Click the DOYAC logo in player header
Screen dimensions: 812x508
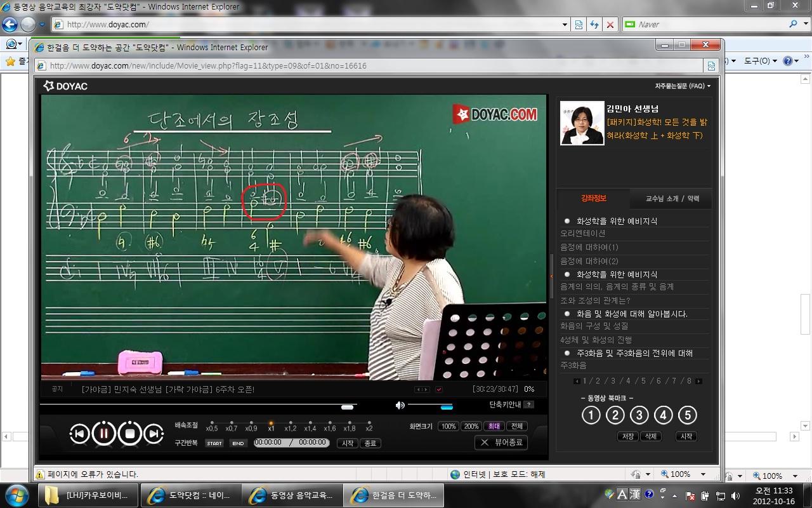click(65, 86)
